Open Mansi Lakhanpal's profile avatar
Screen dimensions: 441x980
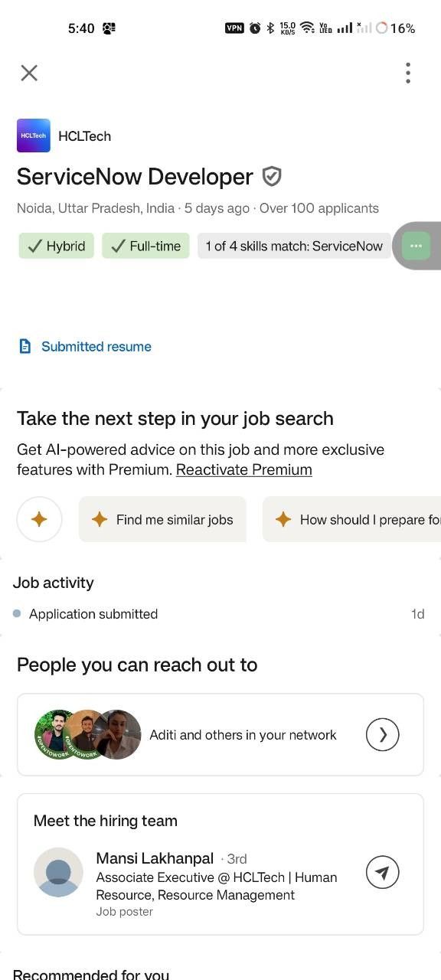(x=58, y=872)
